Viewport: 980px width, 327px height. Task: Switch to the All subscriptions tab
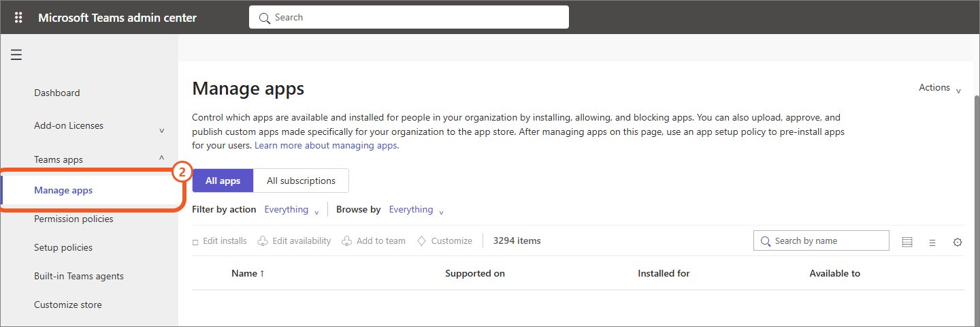301,181
